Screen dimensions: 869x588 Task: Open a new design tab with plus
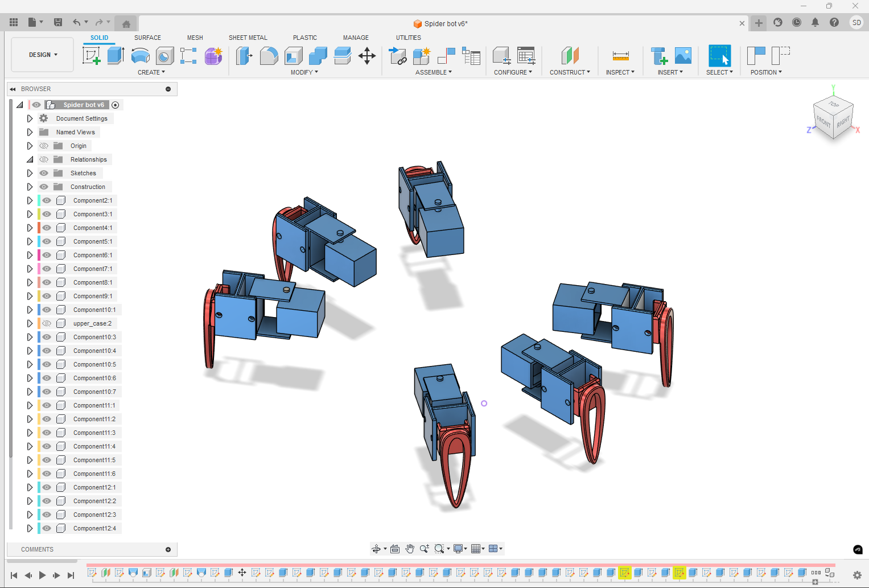[759, 23]
